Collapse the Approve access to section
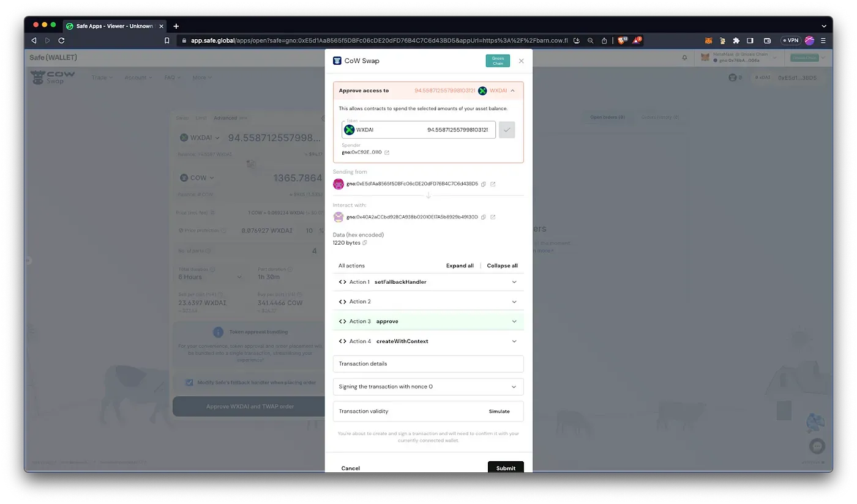Screen dimensions: 857x504 pos(512,91)
